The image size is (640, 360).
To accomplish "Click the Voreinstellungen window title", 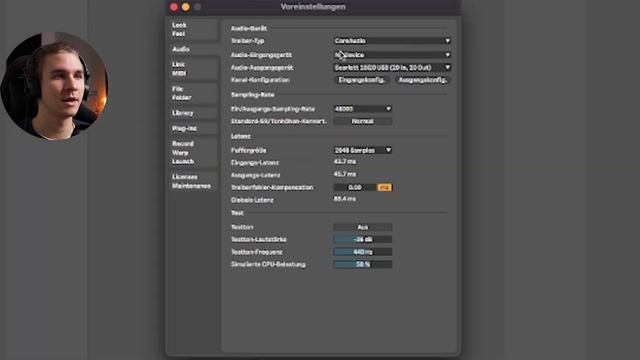I will pyautogui.click(x=313, y=7).
